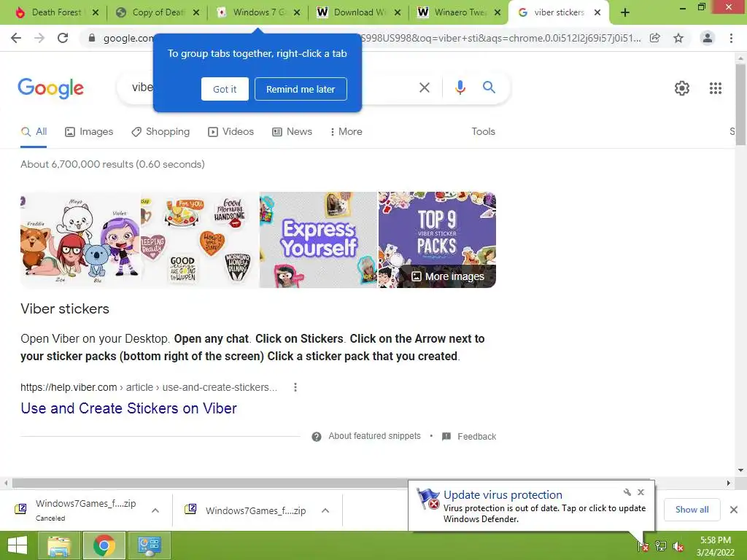Open the Chrome three-dot menu
The width and height of the screenshot is (747, 560).
tap(731, 38)
